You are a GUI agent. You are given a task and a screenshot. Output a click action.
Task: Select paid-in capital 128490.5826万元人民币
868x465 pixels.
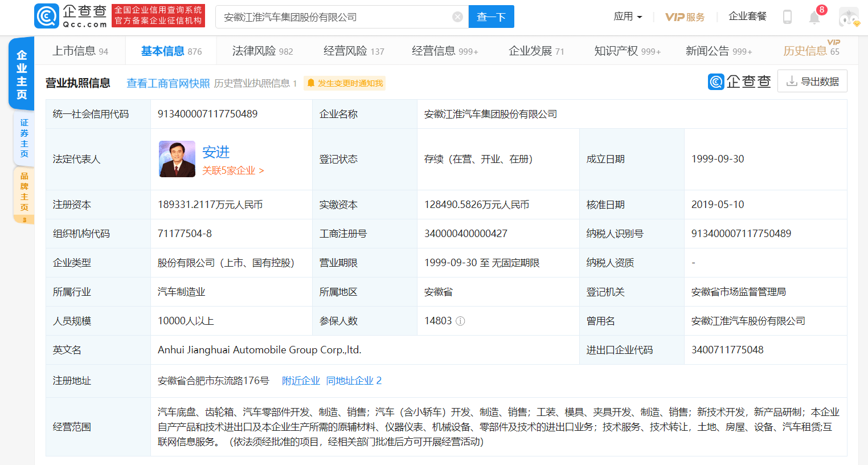(x=477, y=205)
